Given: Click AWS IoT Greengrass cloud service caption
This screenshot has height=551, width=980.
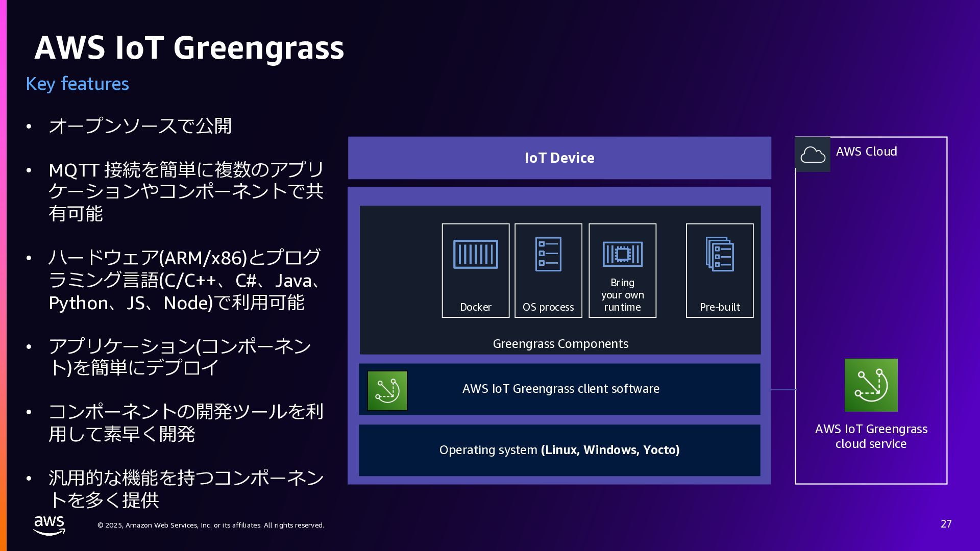Looking at the screenshot, I should click(x=871, y=436).
